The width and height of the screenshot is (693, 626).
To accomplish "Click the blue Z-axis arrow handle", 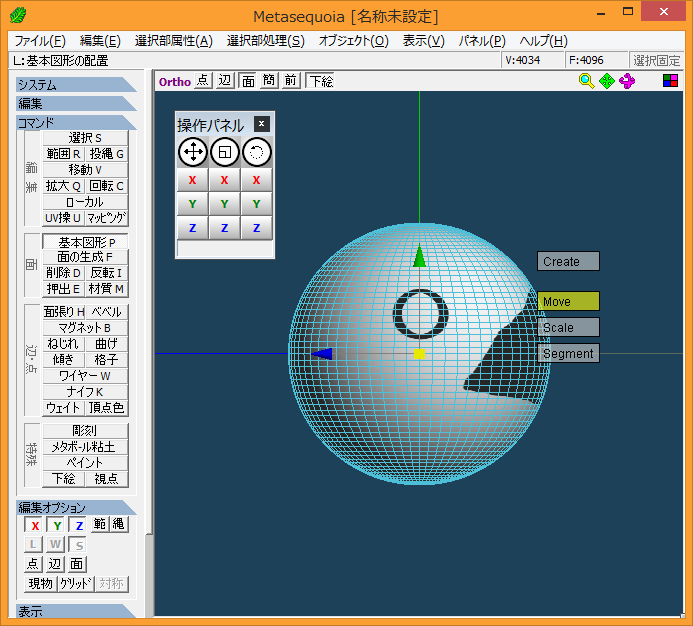I will pos(322,354).
